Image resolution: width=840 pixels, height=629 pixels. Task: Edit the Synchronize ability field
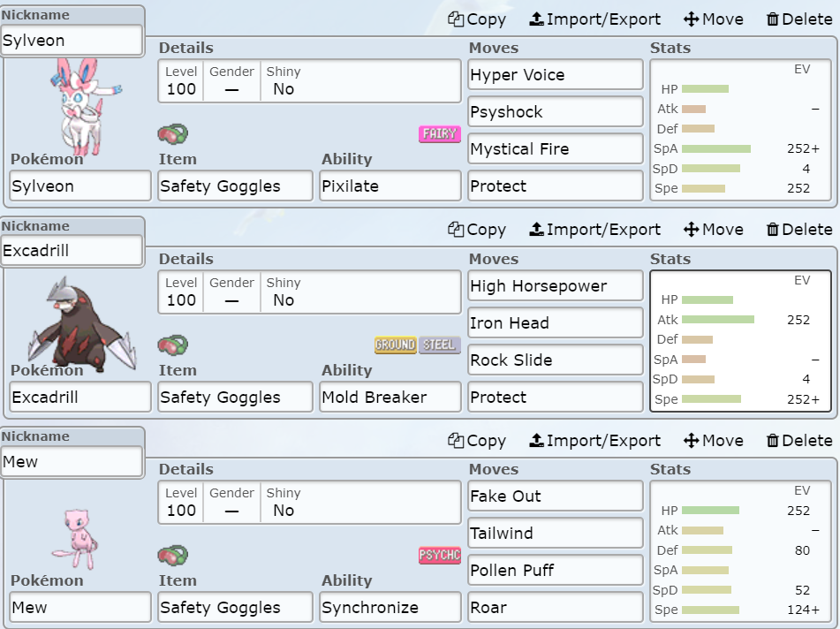pyautogui.click(x=390, y=607)
